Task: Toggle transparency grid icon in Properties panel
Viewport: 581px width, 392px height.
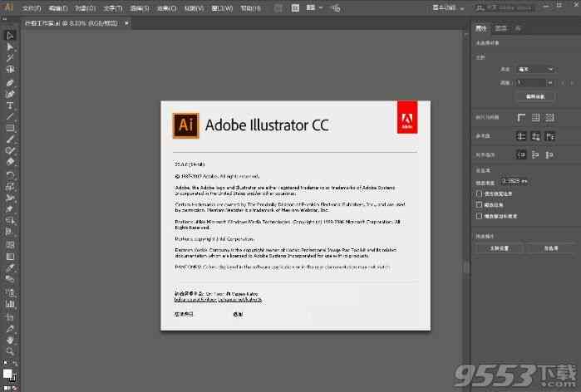Action: [x=550, y=118]
